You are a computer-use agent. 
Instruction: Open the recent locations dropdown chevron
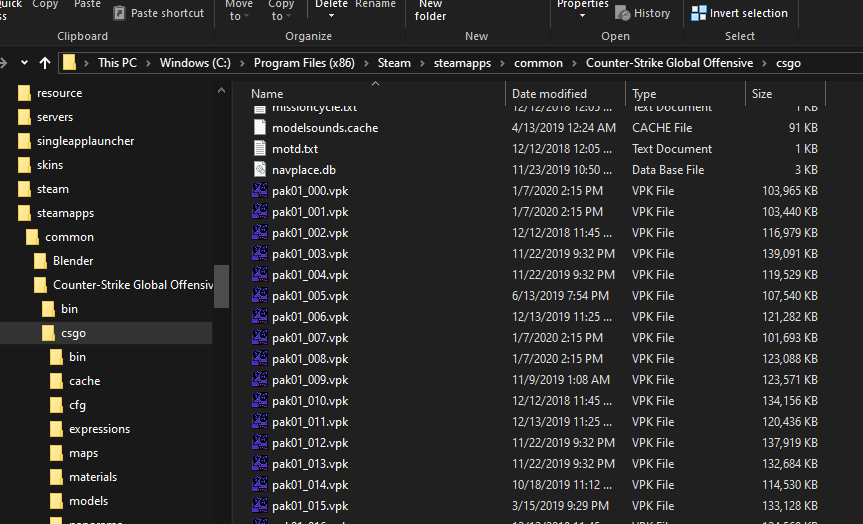coord(24,63)
